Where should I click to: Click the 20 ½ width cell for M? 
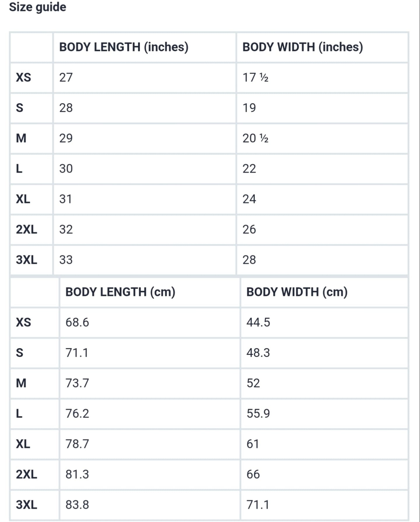(x=322, y=138)
